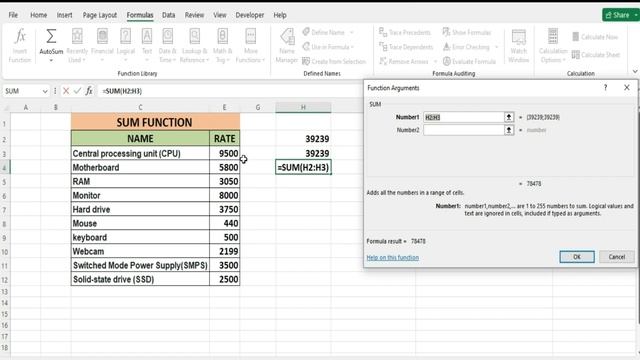Click the Solid-state drive (SSD) cell

tap(140, 280)
